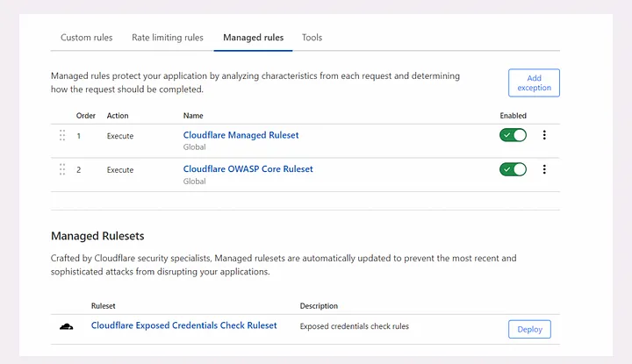Click order number 1 link
The height and width of the screenshot is (364, 632).
[x=78, y=136]
